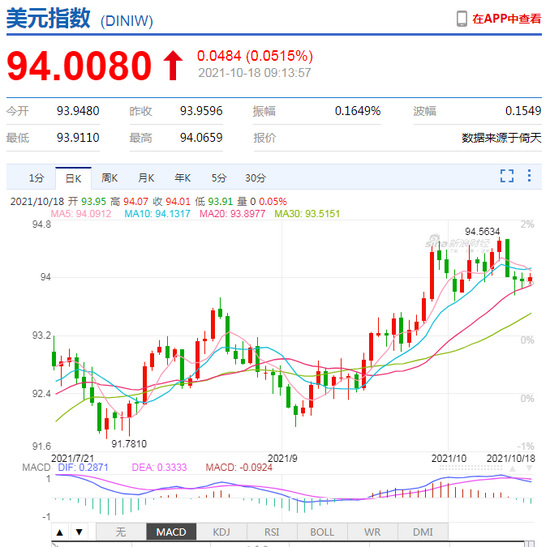Switch indicator to KDJ
Image resolution: width=550 pixels, height=547 pixels.
coord(221,532)
